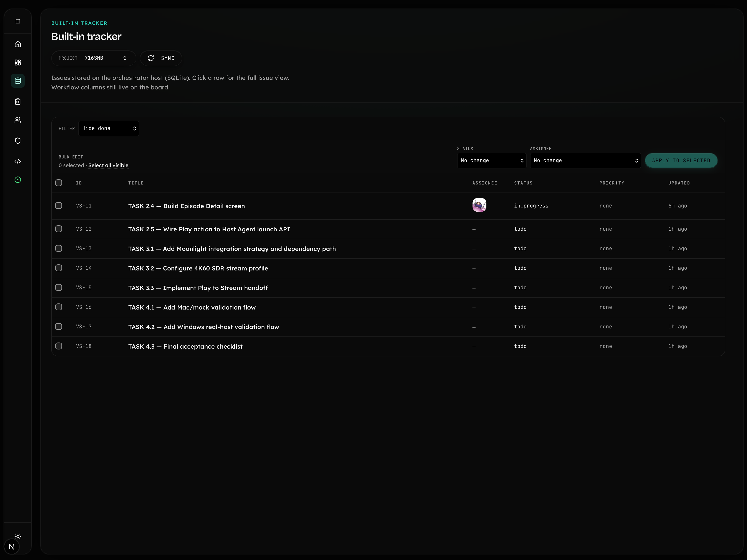Click the green circle-dot sidebar icon

click(x=18, y=180)
